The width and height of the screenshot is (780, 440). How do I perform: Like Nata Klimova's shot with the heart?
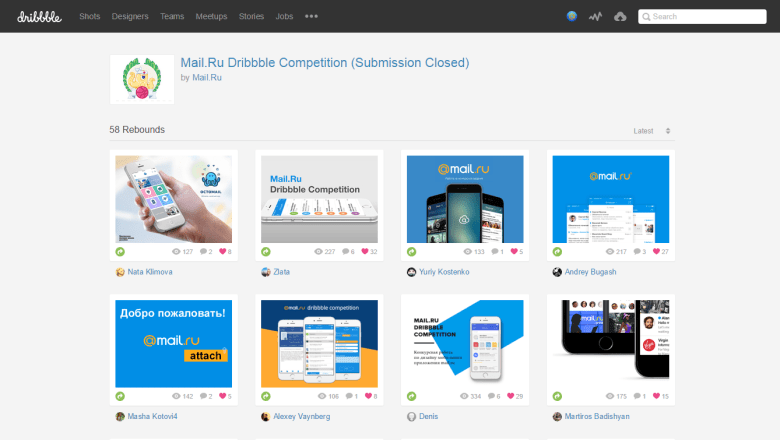coord(225,252)
